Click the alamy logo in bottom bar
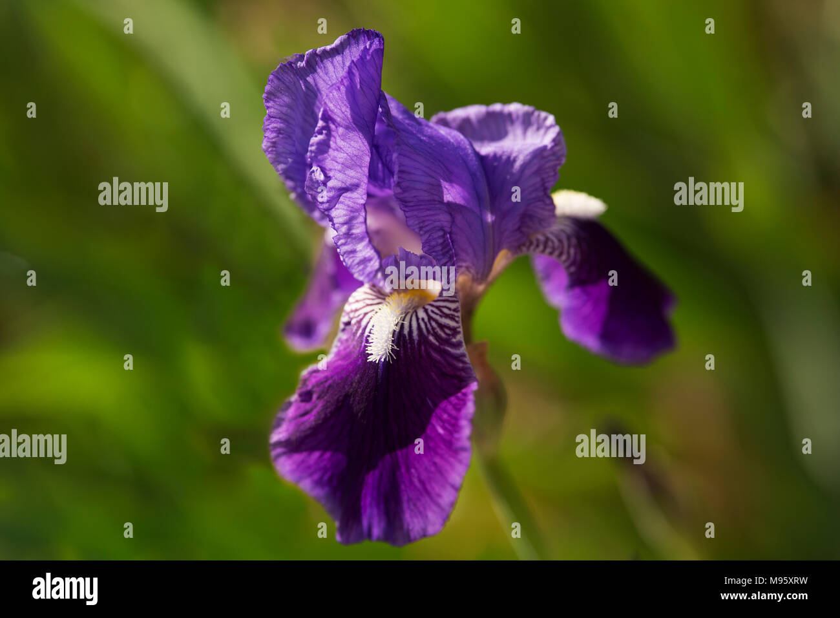 65,589
